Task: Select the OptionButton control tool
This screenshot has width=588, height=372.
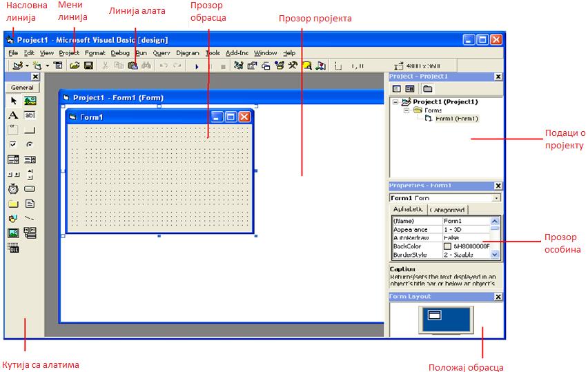Action: coord(30,144)
